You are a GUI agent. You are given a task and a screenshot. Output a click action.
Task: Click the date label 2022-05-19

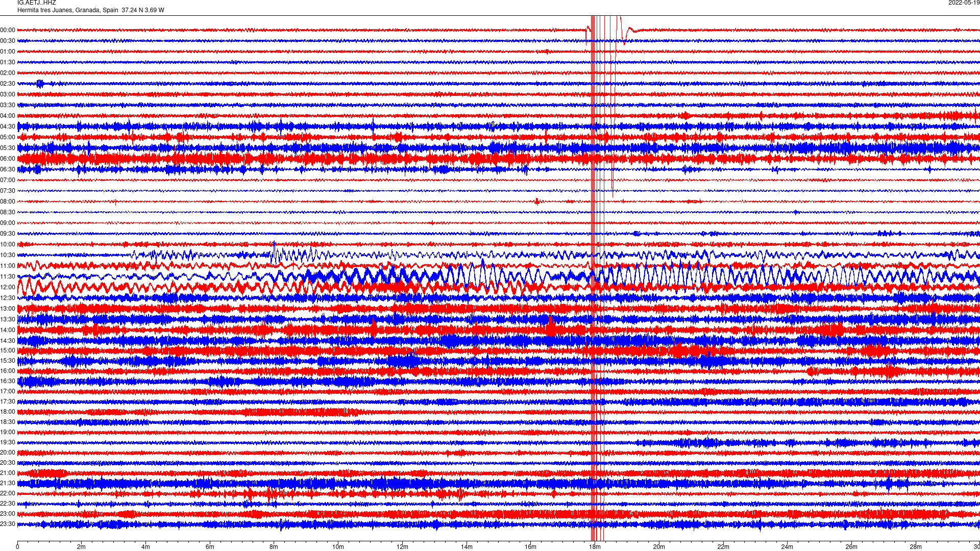[x=964, y=3]
